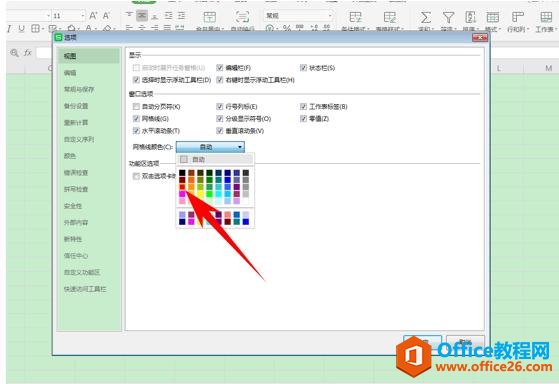Click the rows and columns icon
559x384 pixels.
point(517,17)
